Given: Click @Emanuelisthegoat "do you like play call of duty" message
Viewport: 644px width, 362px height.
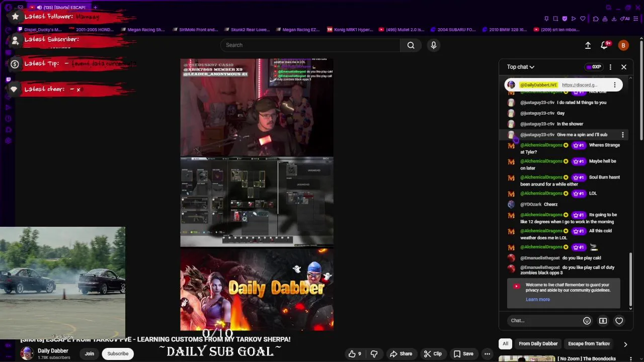Looking at the screenshot, I should point(568,270).
